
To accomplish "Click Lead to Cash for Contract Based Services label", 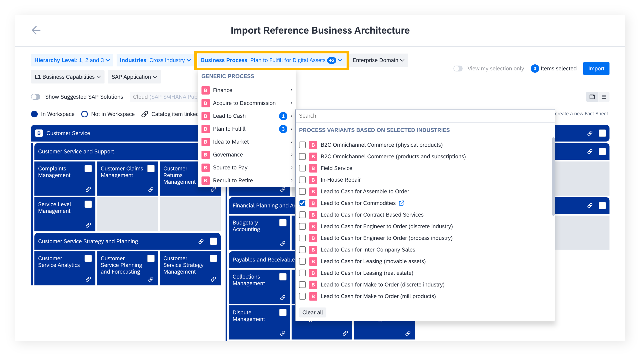I will [x=372, y=215].
